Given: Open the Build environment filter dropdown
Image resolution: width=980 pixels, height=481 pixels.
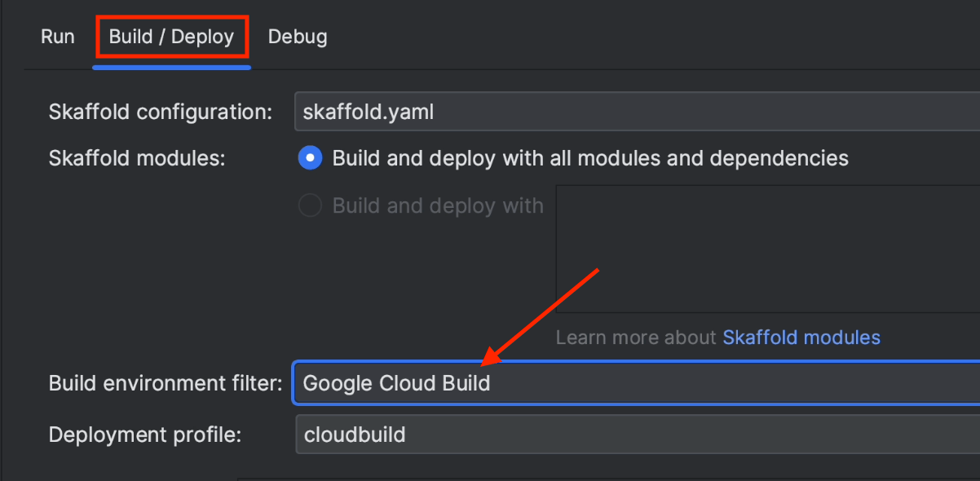Looking at the screenshot, I should (636, 382).
